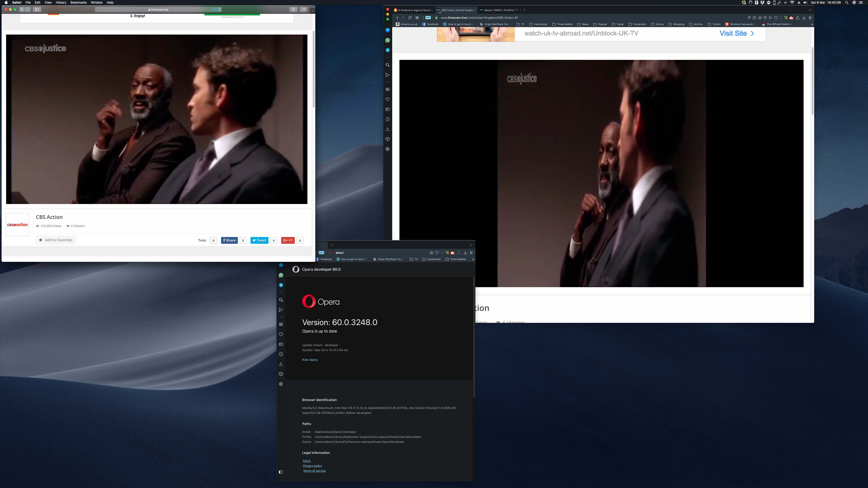
Task: Open the sidebar History panel
Action: point(387,119)
